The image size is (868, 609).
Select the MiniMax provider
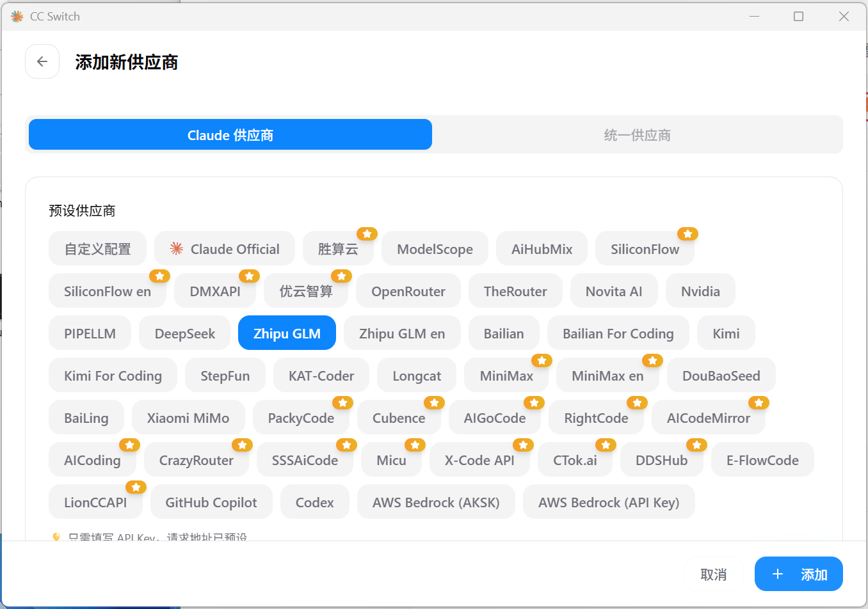click(506, 375)
